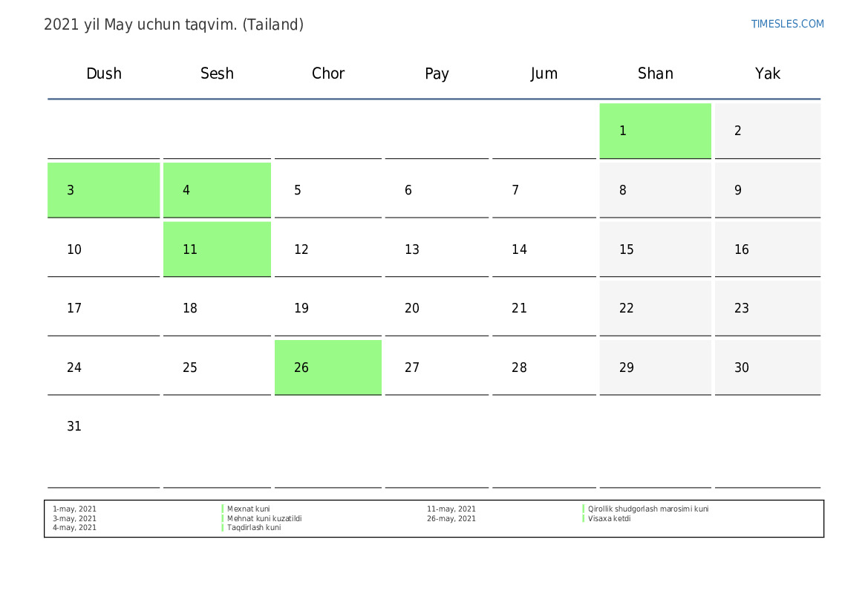Click the 26-may, 2021 legend date
The image size is (868, 614).
click(x=451, y=519)
